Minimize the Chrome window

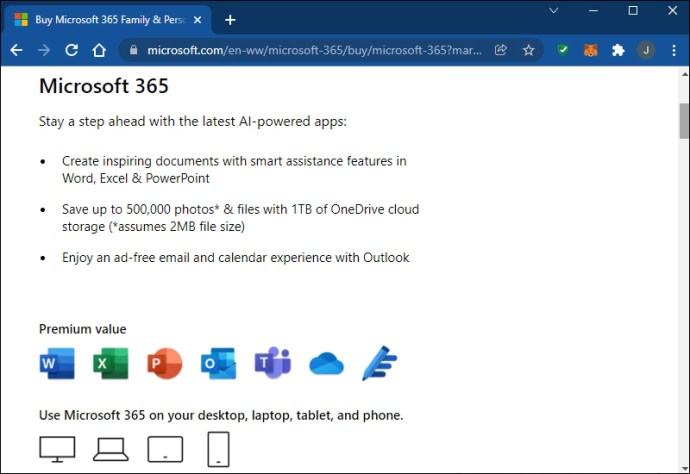click(593, 11)
